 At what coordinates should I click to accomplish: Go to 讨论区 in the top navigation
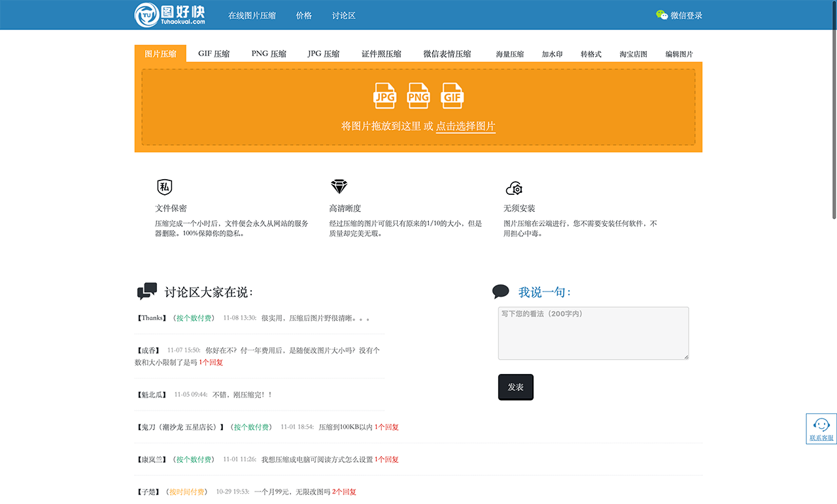pos(344,16)
